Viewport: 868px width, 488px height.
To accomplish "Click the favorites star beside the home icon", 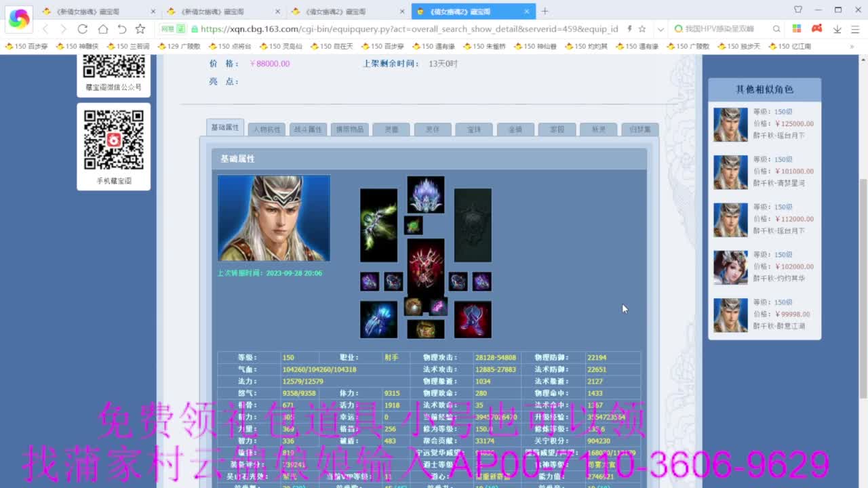I will 140,29.
